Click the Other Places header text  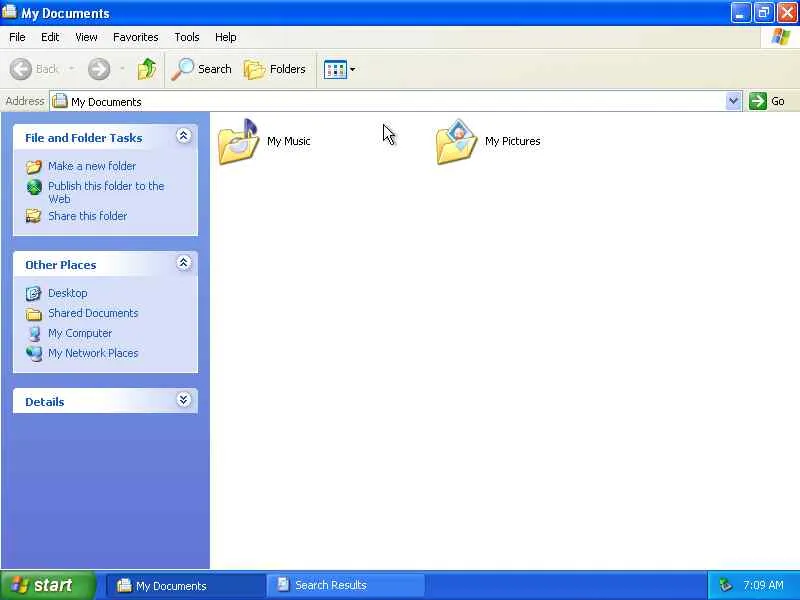pos(61,265)
